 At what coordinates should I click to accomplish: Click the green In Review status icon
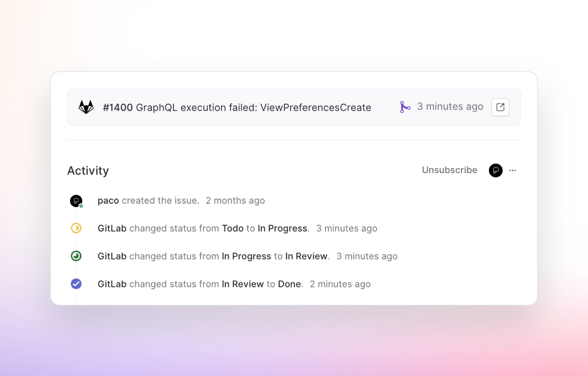[76, 256]
